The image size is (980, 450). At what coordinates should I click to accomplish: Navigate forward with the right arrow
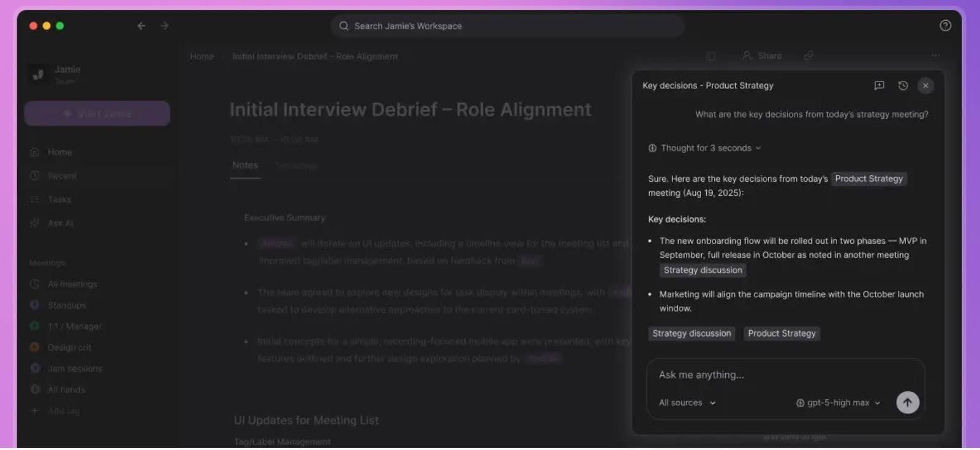pyautogui.click(x=164, y=26)
